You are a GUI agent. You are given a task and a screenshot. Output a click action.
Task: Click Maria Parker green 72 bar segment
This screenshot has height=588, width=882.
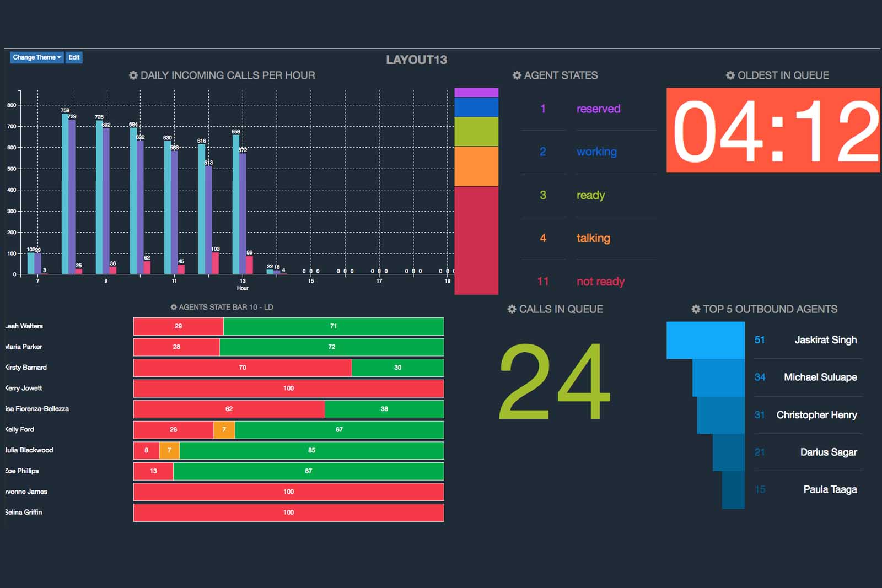tap(332, 347)
